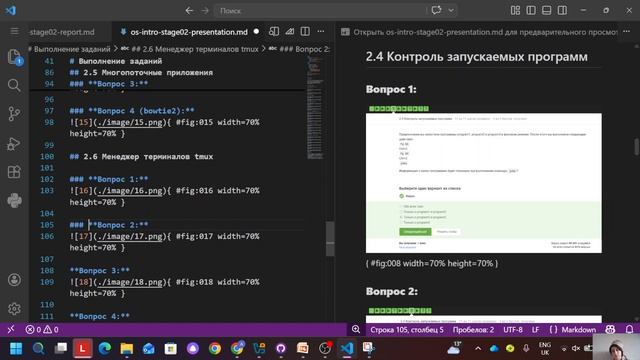This screenshot has width=640, height=360.
Task: Toggle the secondary side bar
Action: tap(562, 10)
